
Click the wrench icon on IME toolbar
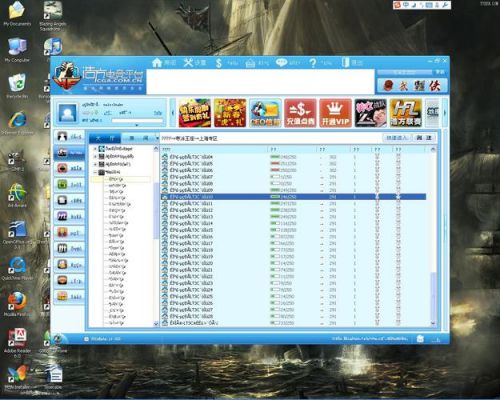click(445, 5)
